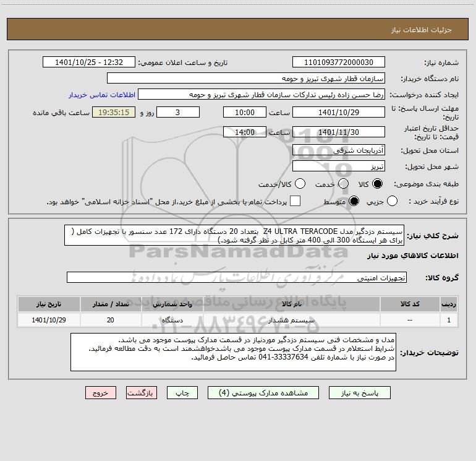Click the general description text area

pyautogui.click(x=234, y=236)
